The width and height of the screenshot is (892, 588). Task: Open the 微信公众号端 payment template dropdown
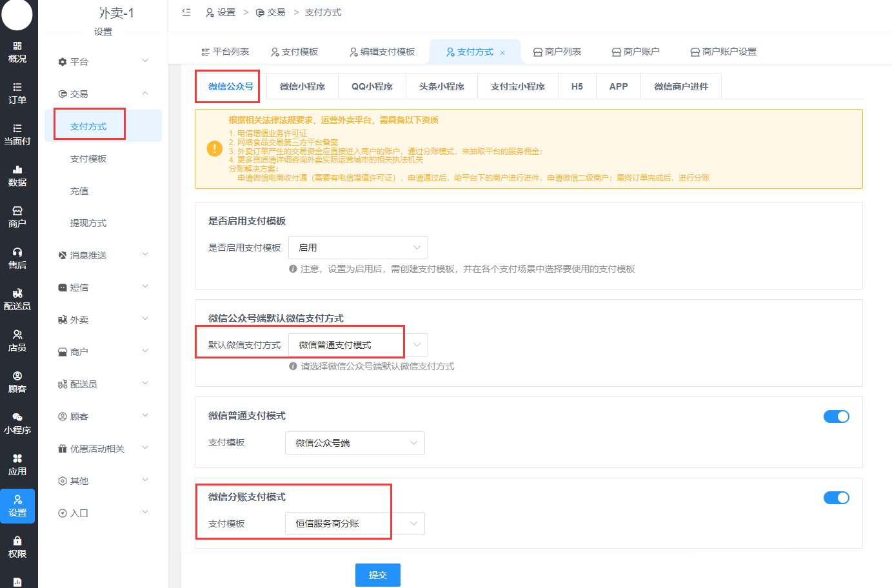click(x=355, y=443)
